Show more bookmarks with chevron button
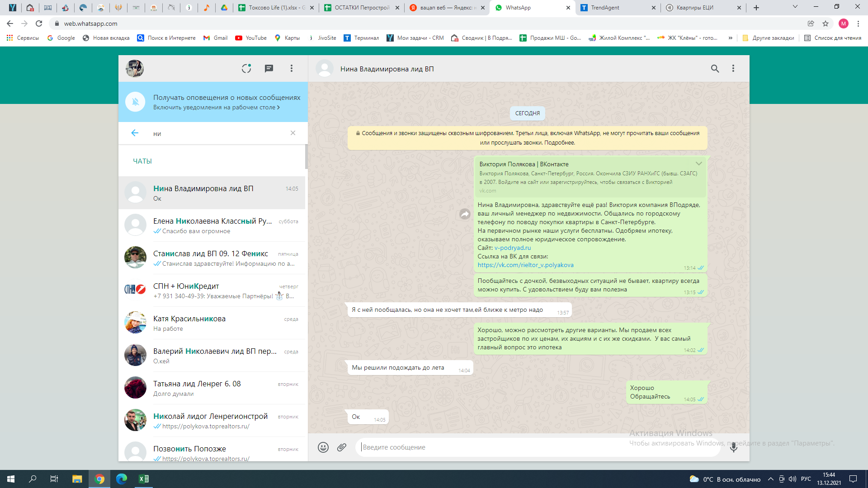The height and width of the screenshot is (488, 868). [x=730, y=38]
